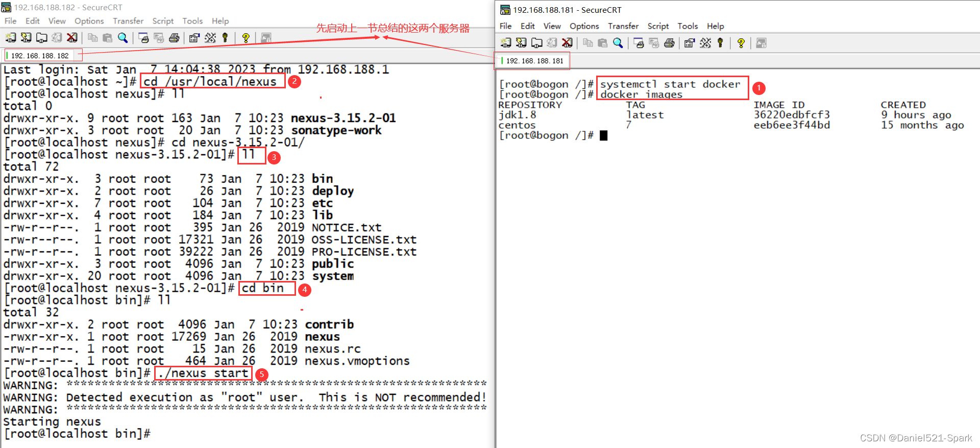980x448 pixels.
Task: Click Print Selection icon in 188.181 window
Action: point(654,43)
